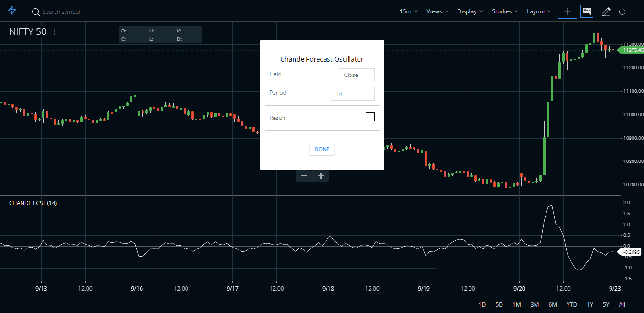644x313 pixels.
Task: Click the 11275.45 current price tag
Action: point(631,50)
